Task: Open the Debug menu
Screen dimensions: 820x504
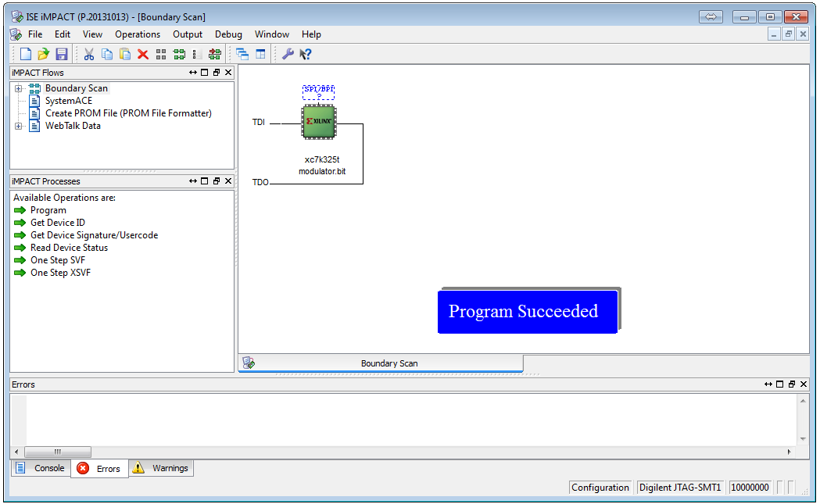Action: 228,34
